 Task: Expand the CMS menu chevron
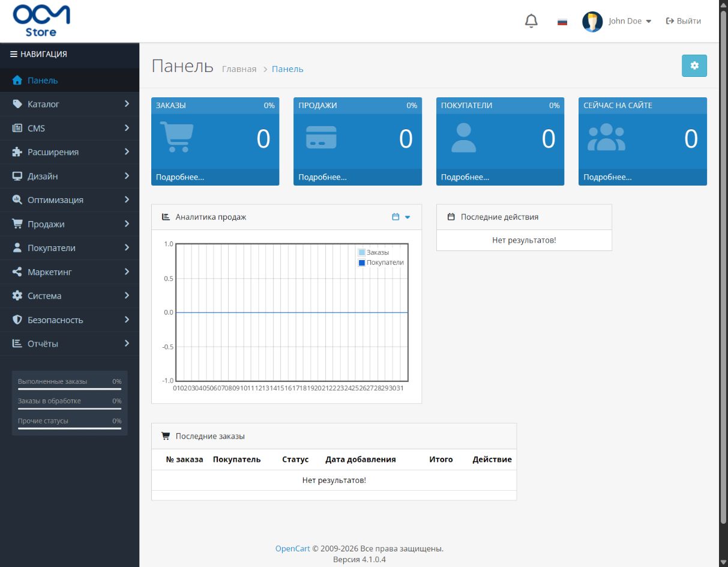click(127, 128)
